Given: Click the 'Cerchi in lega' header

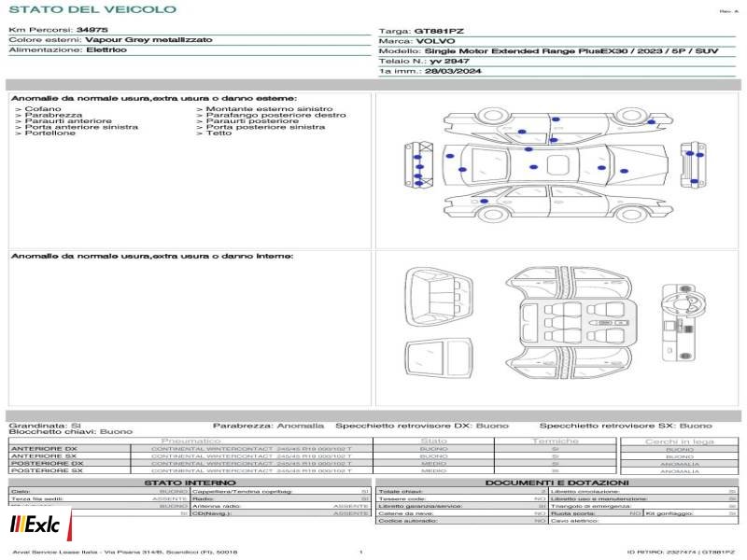Looking at the screenshot, I should click(x=680, y=441).
